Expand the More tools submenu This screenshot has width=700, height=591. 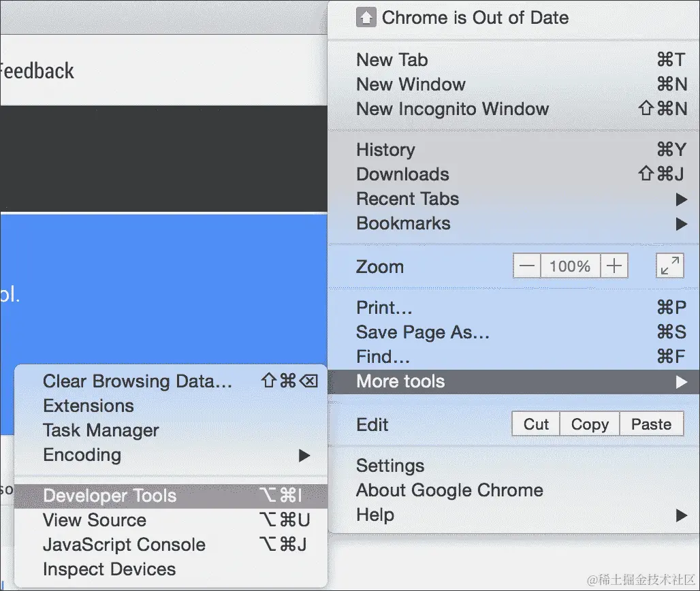click(x=400, y=381)
